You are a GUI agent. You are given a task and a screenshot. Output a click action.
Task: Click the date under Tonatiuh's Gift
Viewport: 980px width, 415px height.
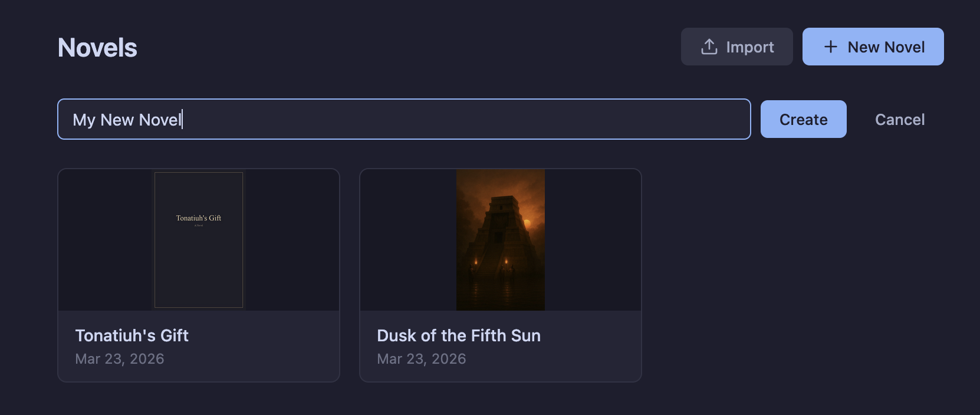pyautogui.click(x=120, y=359)
